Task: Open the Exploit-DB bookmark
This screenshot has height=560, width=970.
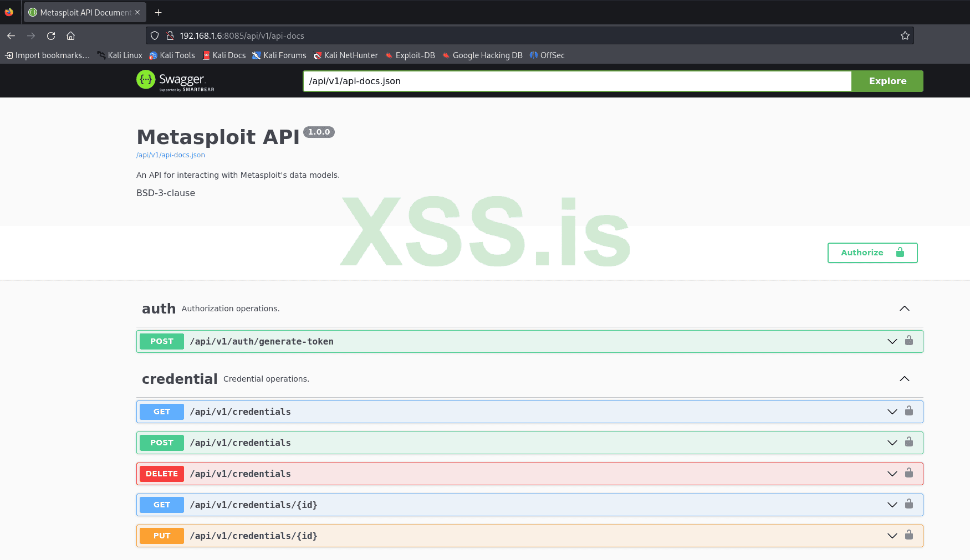Action: [410, 55]
